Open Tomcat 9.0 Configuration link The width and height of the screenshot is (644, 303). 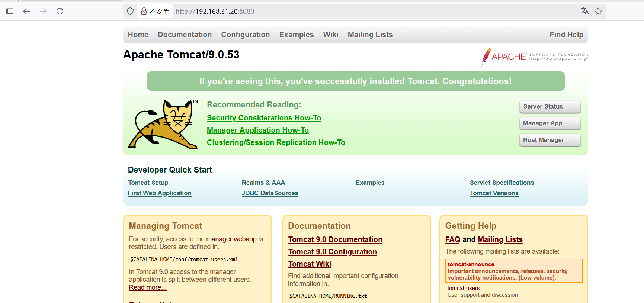pyautogui.click(x=333, y=252)
